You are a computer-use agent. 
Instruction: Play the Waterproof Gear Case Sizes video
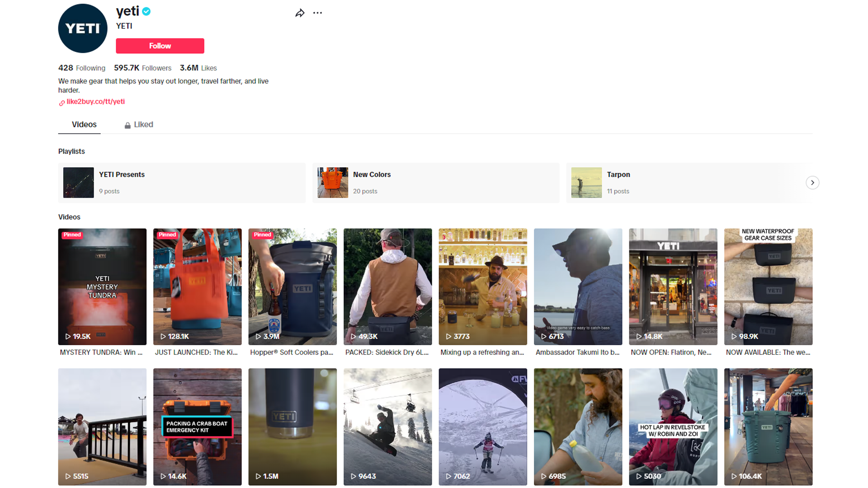click(x=769, y=286)
